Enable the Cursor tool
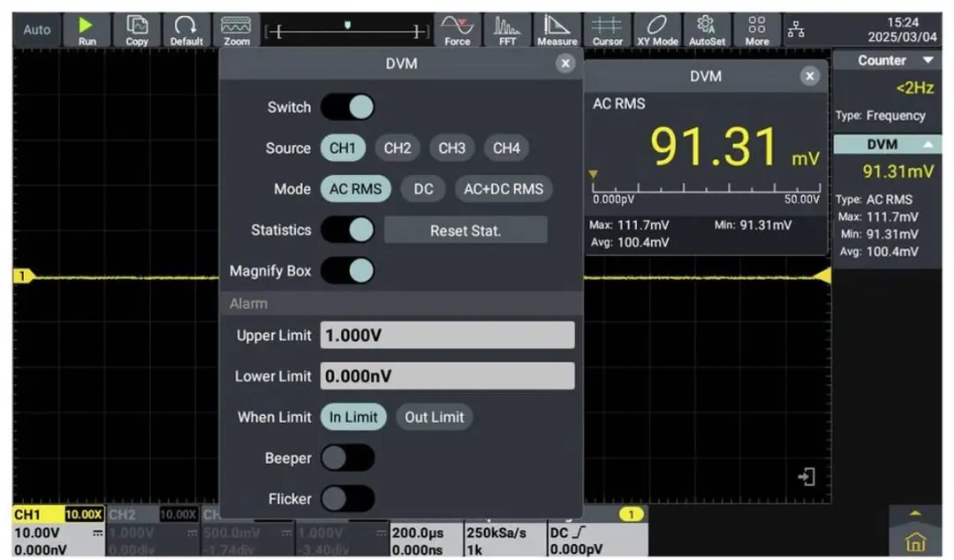 coord(607,30)
